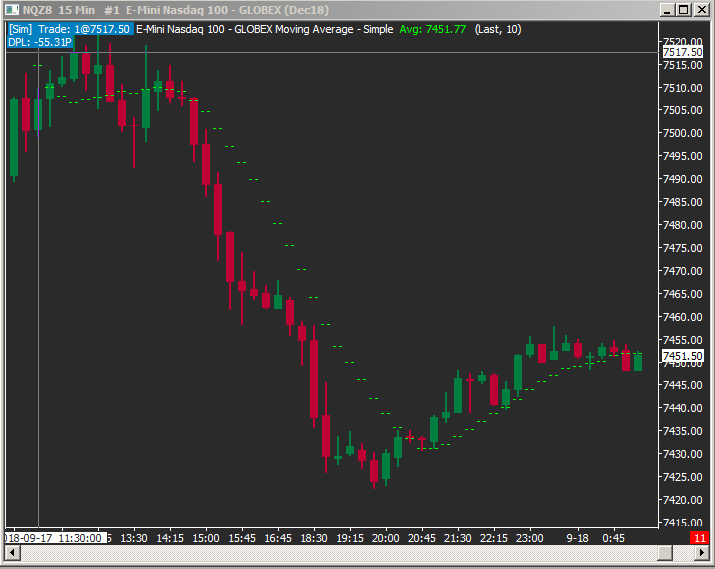The width and height of the screenshot is (715, 569).
Task: Click the (Last, 10) study parameters text
Action: (498, 29)
